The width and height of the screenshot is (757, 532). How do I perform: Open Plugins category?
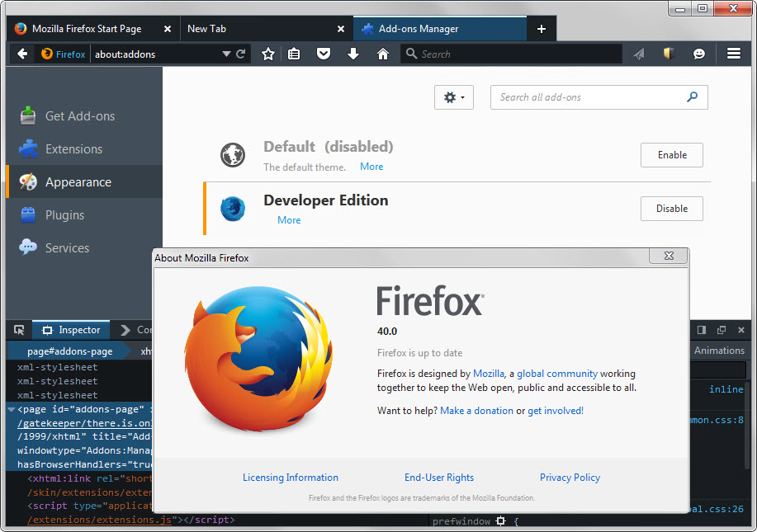(x=84, y=215)
